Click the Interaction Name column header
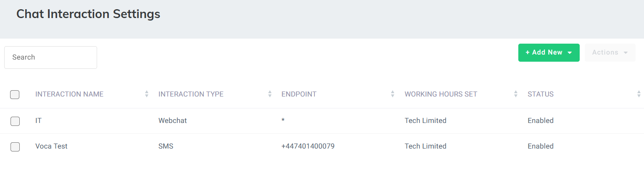The height and width of the screenshot is (175, 644). coord(69,94)
